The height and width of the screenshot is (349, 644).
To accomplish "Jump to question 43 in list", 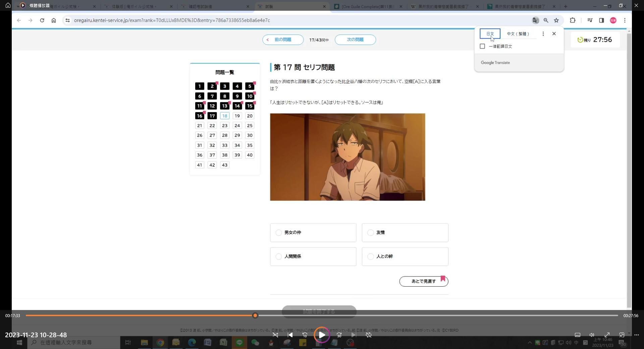I will click(x=225, y=165).
